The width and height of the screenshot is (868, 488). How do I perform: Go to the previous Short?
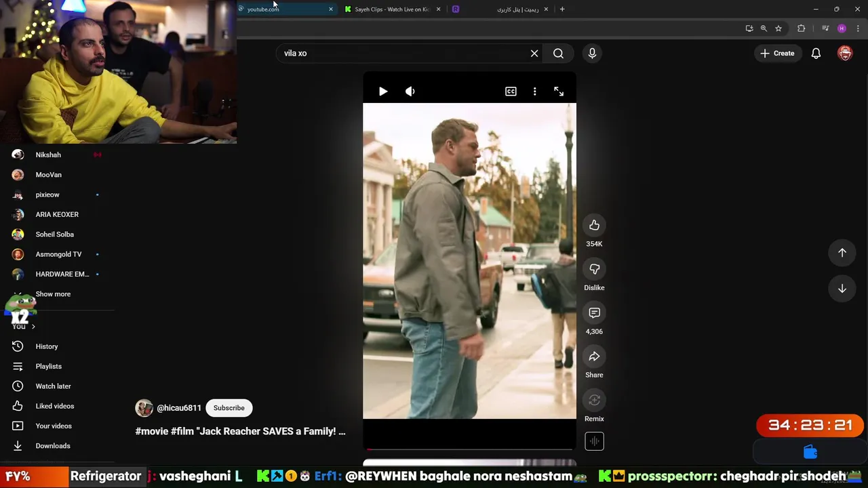(x=842, y=252)
